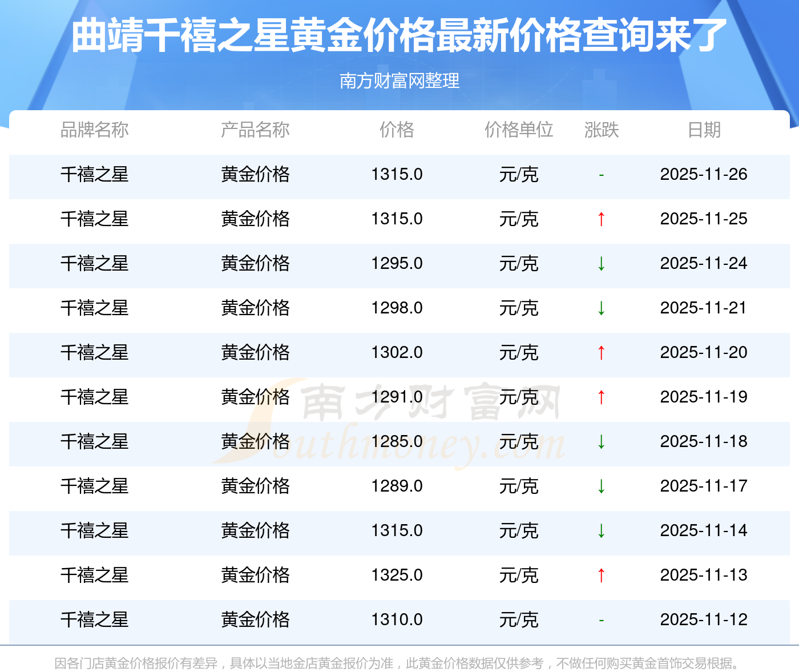The height and width of the screenshot is (672, 799).
Task: Click the green down arrow for 2025-11-21
Action: click(x=601, y=308)
